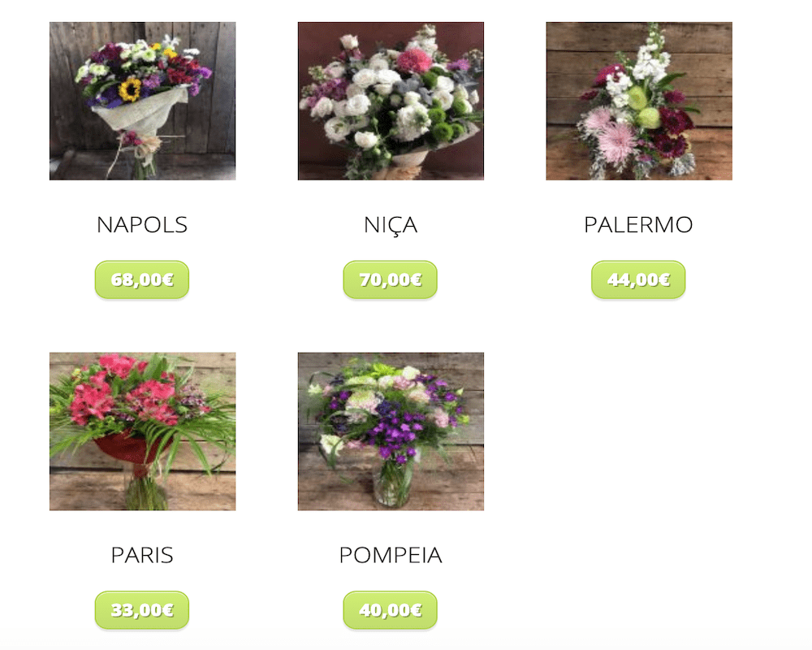Choose the 33,00€ price button
Image resolution: width=812 pixels, height=650 pixels.
(x=142, y=610)
